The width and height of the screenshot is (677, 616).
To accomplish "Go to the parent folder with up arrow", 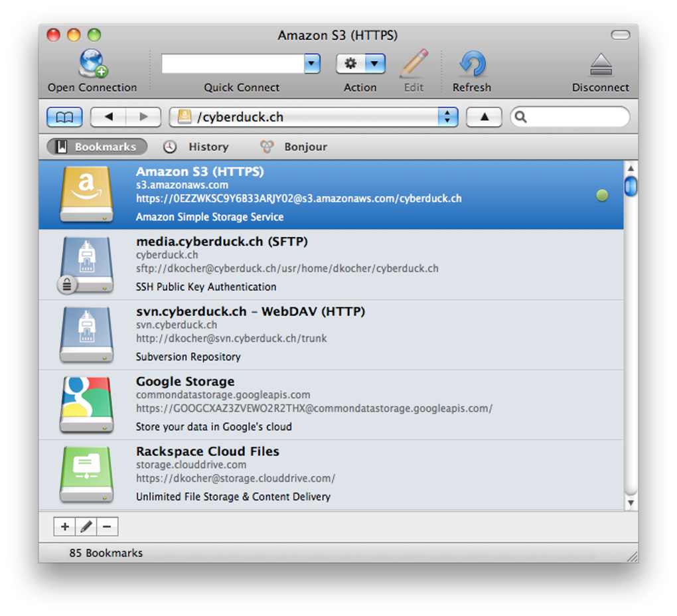I will coord(484,117).
